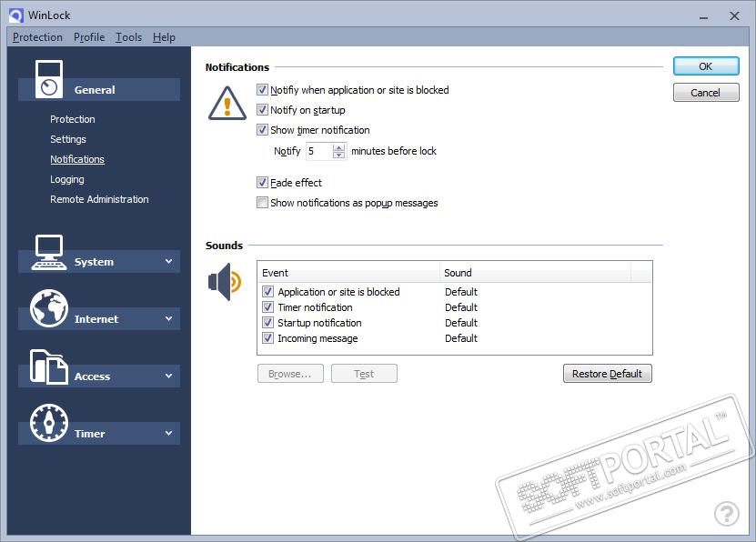This screenshot has width=756, height=542.
Task: Uncheck Incoming message sound event
Action: click(267, 337)
